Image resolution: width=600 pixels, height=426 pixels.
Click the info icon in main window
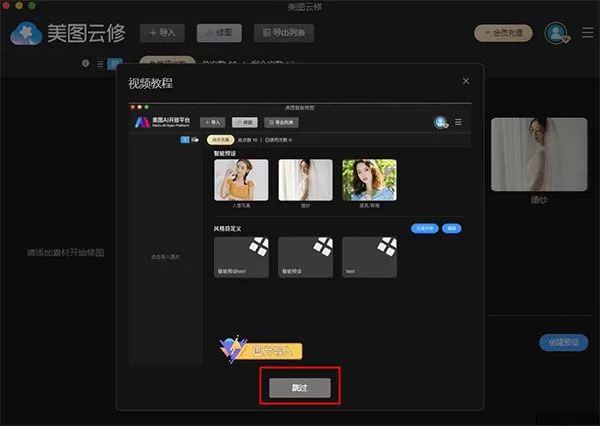tap(85, 64)
